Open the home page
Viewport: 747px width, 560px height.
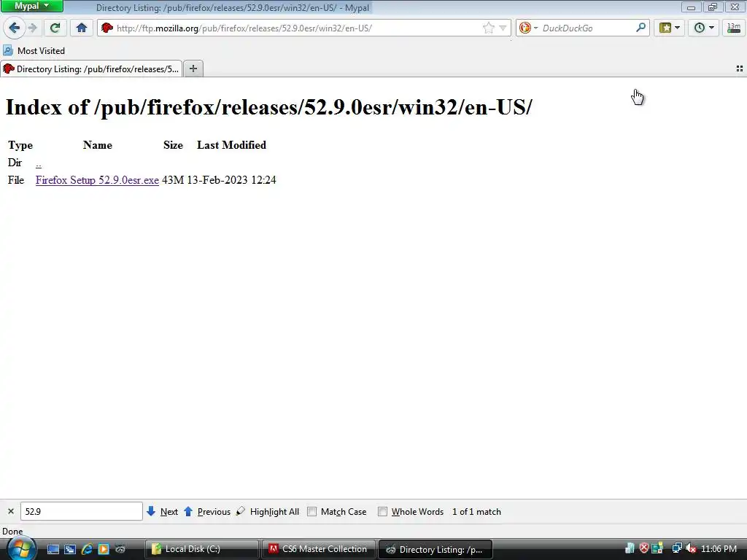coord(82,28)
